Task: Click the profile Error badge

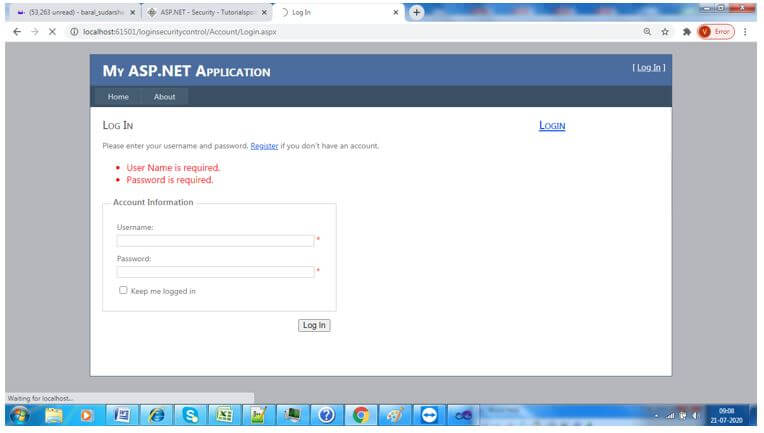Action: tap(716, 32)
